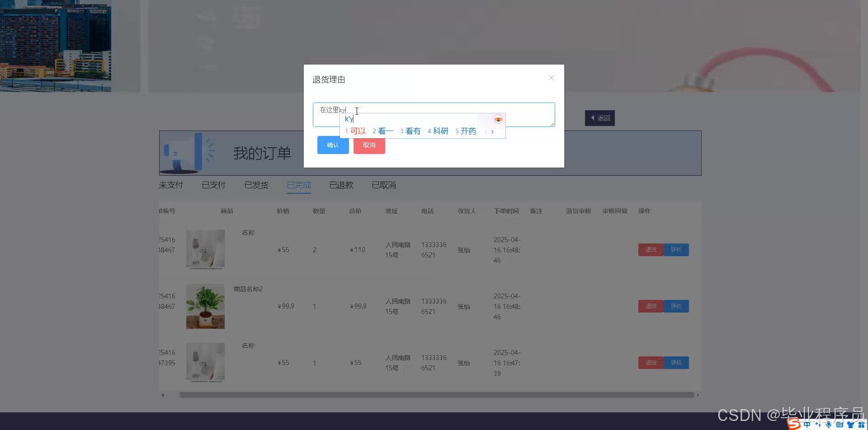Click the 退货审核 column header
The image size is (868, 430).
click(x=579, y=211)
